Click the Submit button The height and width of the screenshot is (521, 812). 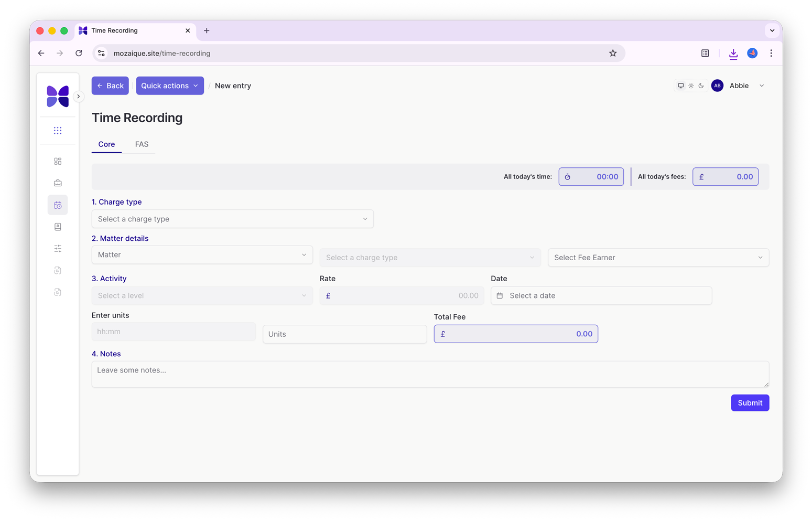click(750, 403)
